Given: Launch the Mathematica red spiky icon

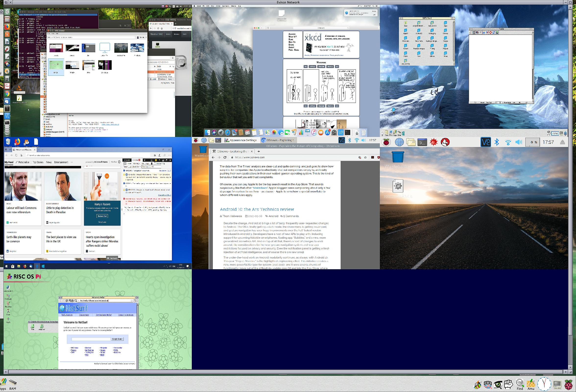Looking at the screenshot, I should tap(433, 142).
